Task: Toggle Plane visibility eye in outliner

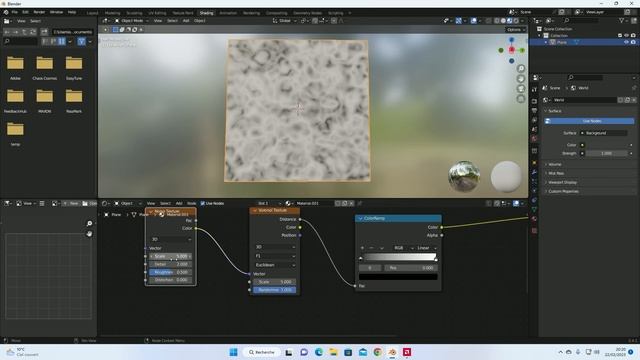Action: 626,42
